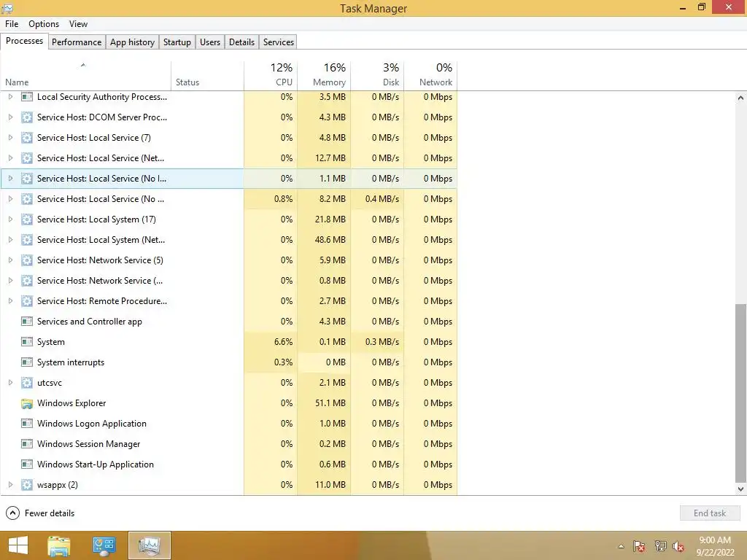Viewport: 747px width, 560px height.
Task: Click the System interrupts icon
Action: click(27, 362)
